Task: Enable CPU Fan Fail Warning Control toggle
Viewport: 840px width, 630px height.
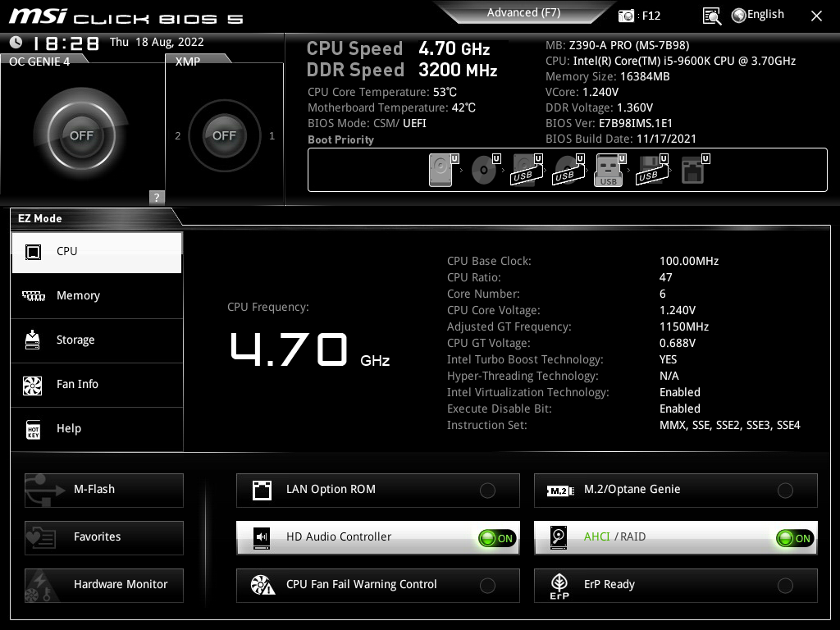Action: [x=487, y=586]
